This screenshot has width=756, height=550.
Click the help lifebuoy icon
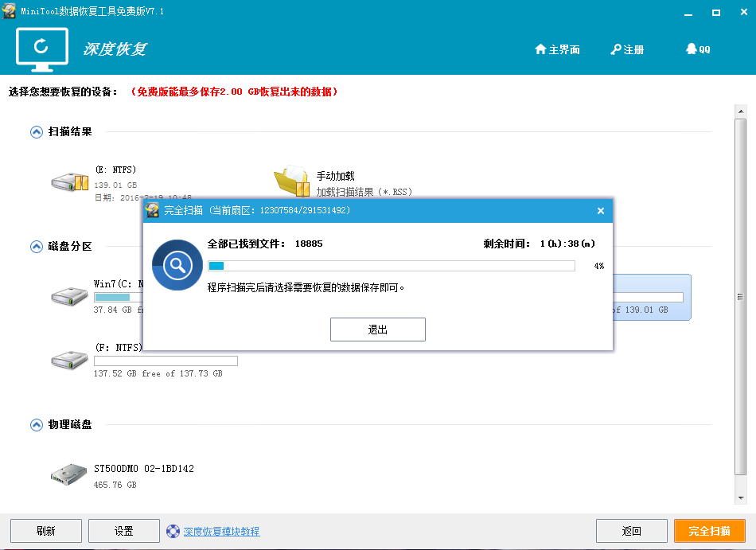pos(173,531)
